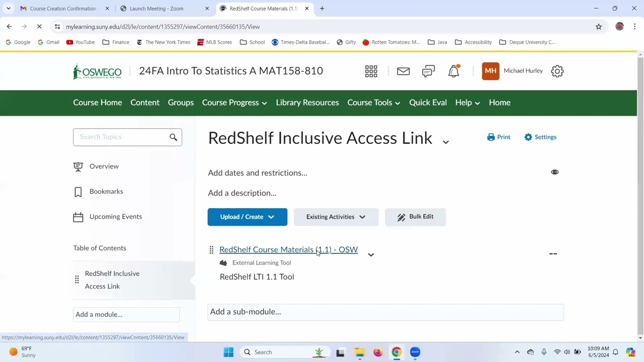644x362 pixels.
Task: Click the page vertical scrollbar
Action: 640,196
